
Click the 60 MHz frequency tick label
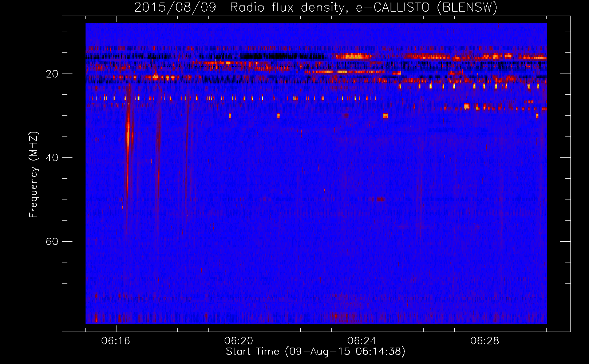pos(52,241)
